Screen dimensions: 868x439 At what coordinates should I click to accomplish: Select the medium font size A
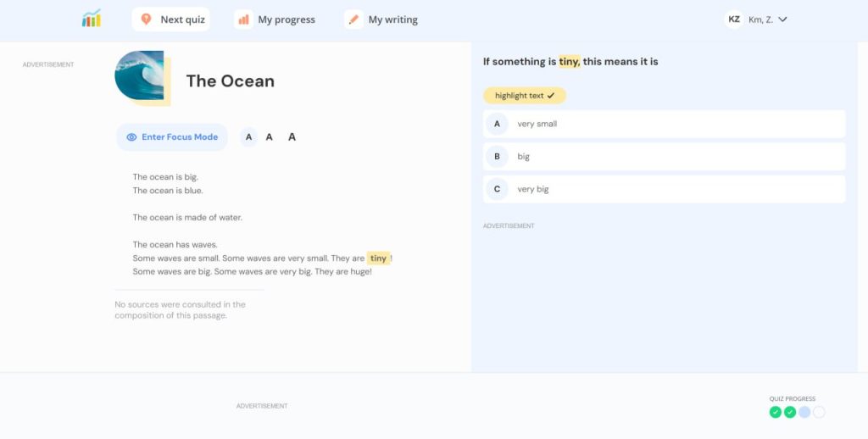point(269,136)
